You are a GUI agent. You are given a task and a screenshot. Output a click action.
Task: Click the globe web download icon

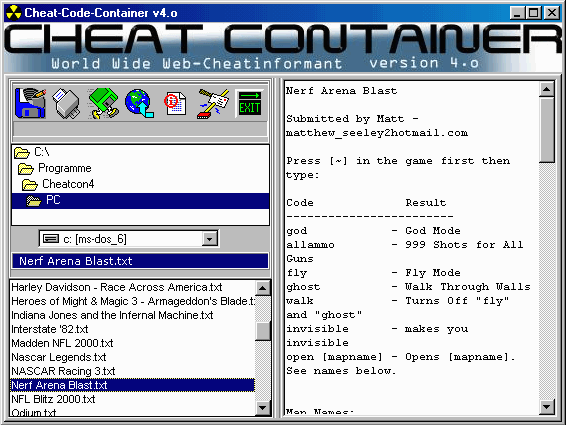pyautogui.click(x=140, y=104)
